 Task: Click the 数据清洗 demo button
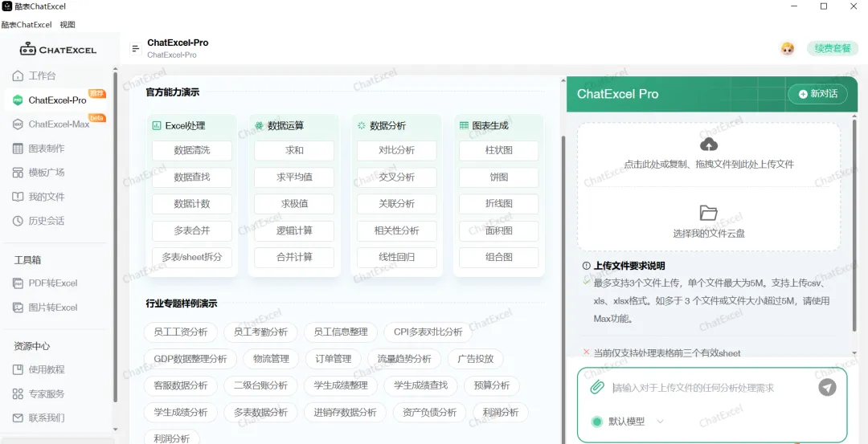[192, 150]
